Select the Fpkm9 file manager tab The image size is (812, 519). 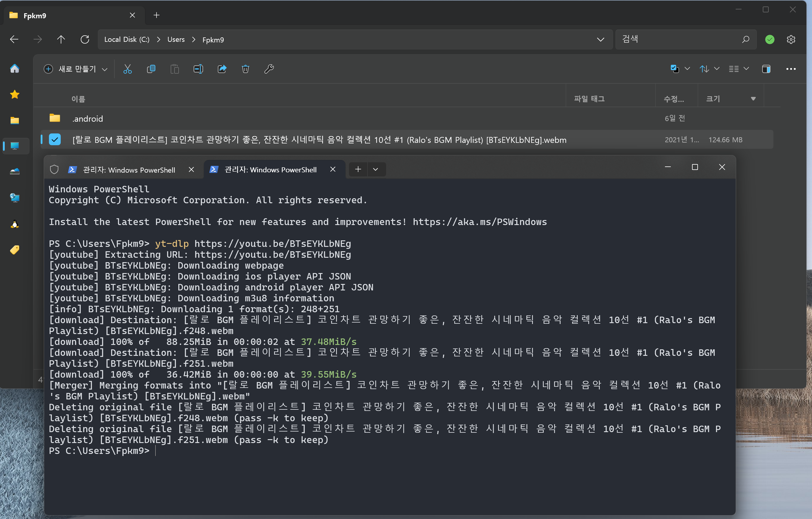tap(67, 16)
